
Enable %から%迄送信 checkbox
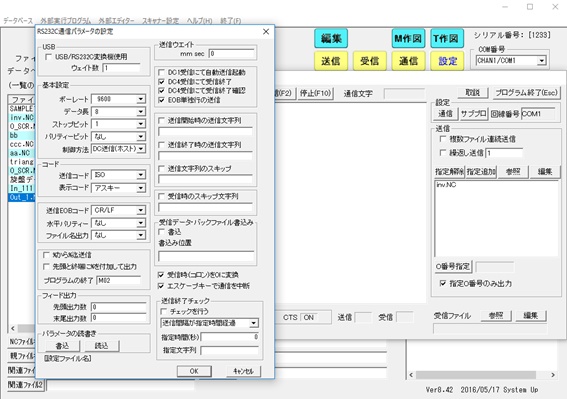[46, 255]
